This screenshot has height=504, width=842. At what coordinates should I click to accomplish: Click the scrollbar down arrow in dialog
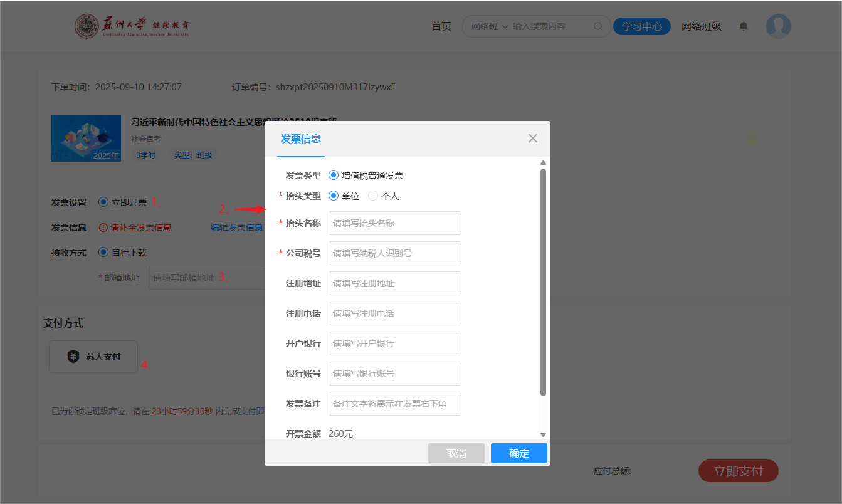click(543, 434)
